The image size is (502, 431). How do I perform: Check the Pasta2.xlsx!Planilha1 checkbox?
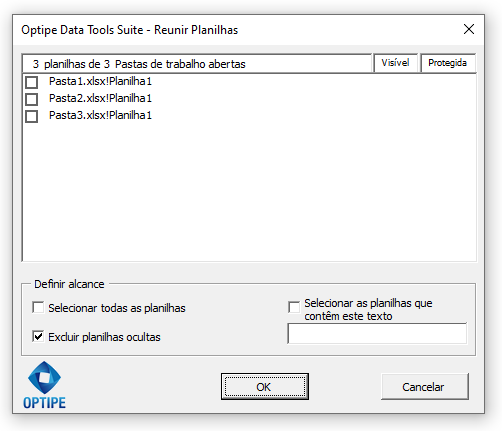click(x=32, y=99)
